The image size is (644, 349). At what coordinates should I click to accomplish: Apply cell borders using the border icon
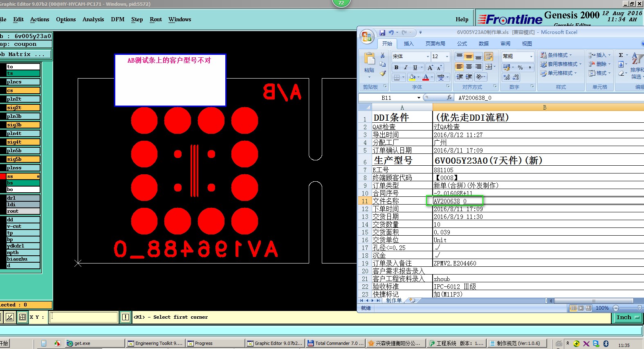[x=397, y=77]
